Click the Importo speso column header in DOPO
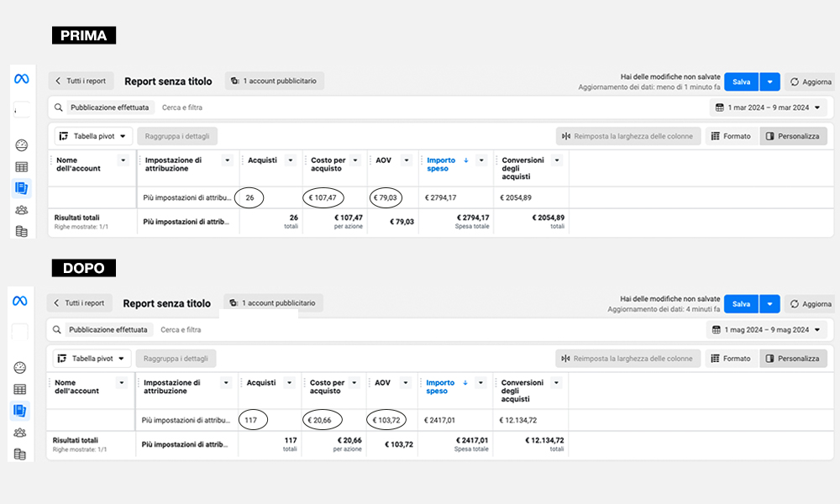This screenshot has height=504, width=840. [x=440, y=386]
